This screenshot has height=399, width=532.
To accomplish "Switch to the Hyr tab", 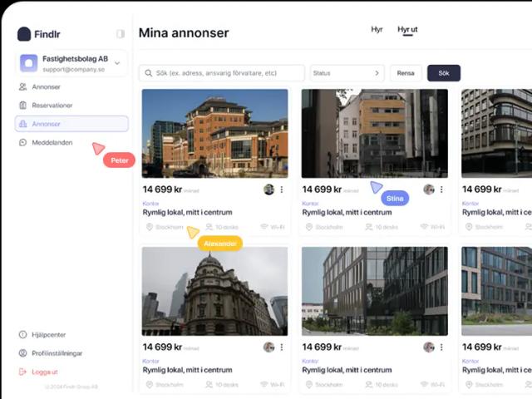I will click(377, 30).
